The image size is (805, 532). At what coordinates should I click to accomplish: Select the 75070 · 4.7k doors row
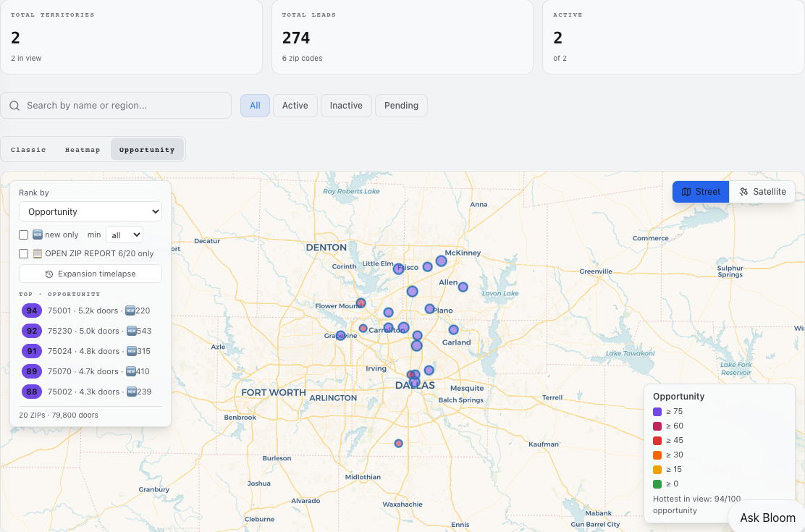(90, 371)
